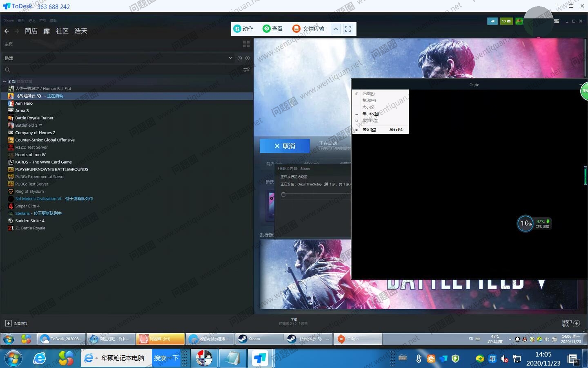This screenshot has height=368, width=588.
Task: Click ToDesk fullscreen toggle icon
Action: 348,29
